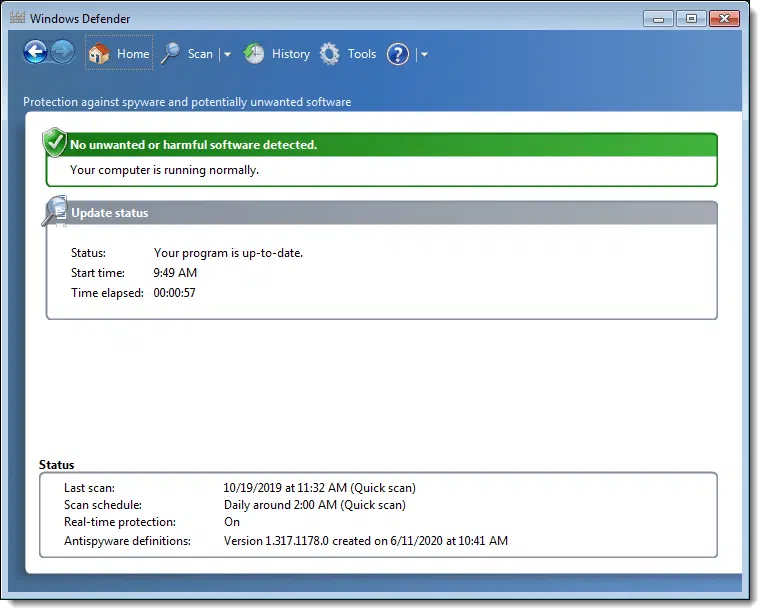Minimize the Windows Defender window
The height and width of the screenshot is (615, 765).
pyautogui.click(x=658, y=20)
